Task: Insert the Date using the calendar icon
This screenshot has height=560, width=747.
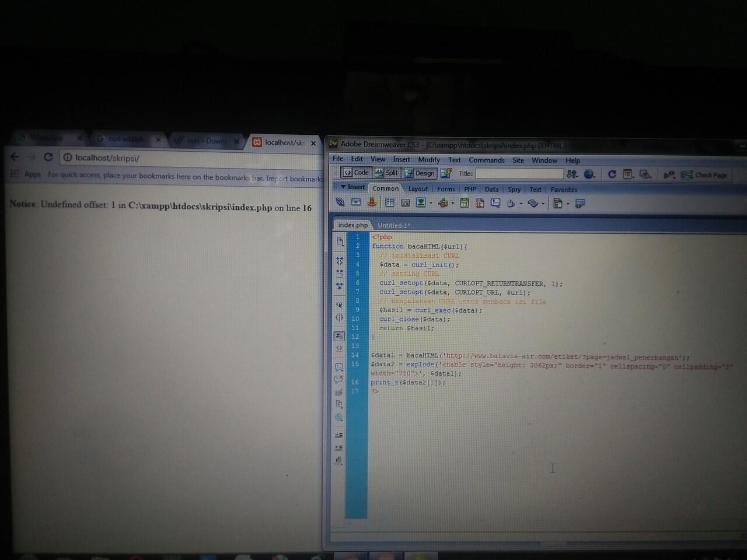Action: [x=464, y=203]
